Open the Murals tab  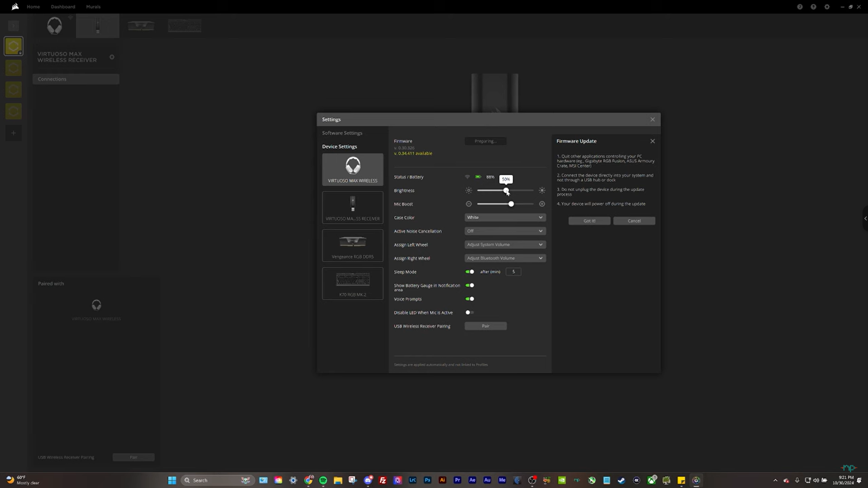[x=93, y=7]
